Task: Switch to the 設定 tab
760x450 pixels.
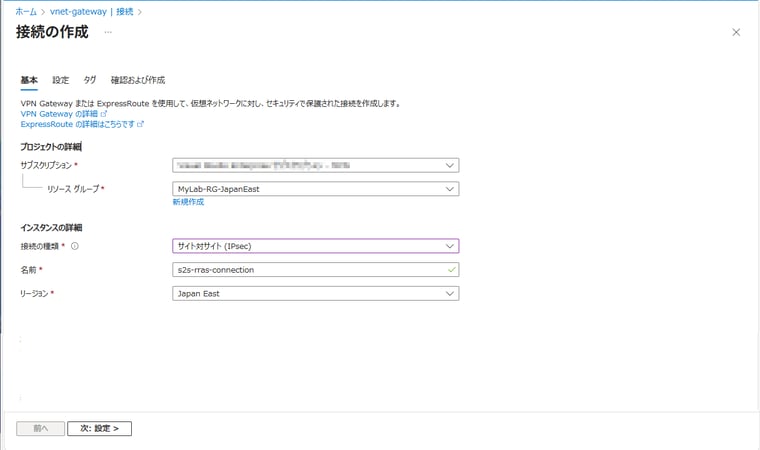Action: pyautogui.click(x=61, y=80)
